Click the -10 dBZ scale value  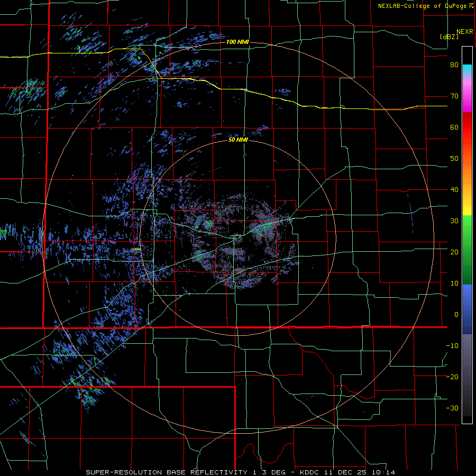click(x=452, y=345)
